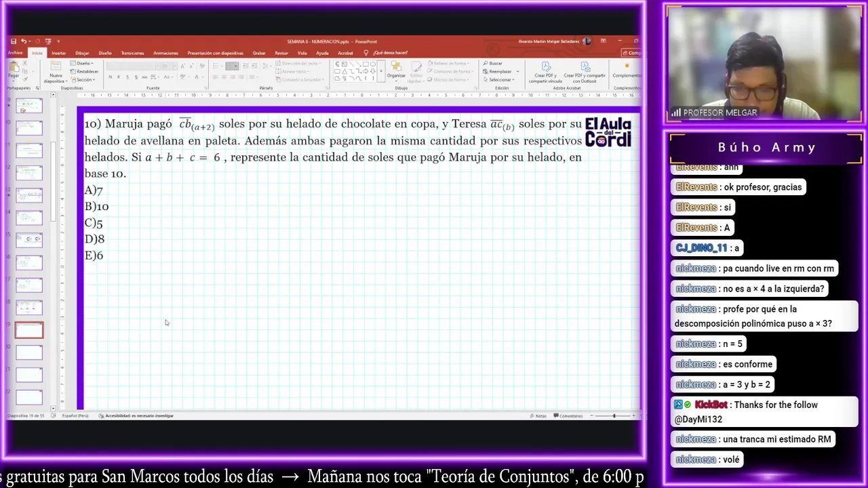The image size is (868, 488).
Task: Open the Sección dropdown
Action: 83,79
